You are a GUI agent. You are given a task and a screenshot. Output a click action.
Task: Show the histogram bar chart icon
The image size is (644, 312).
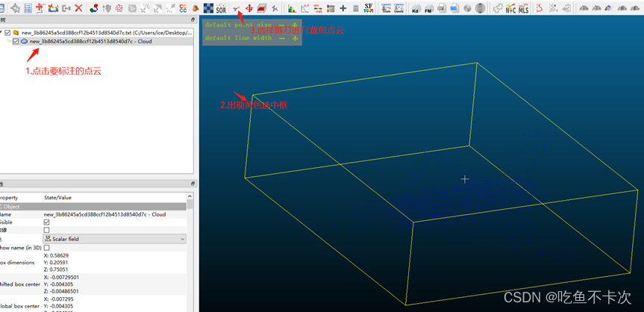(x=292, y=7)
